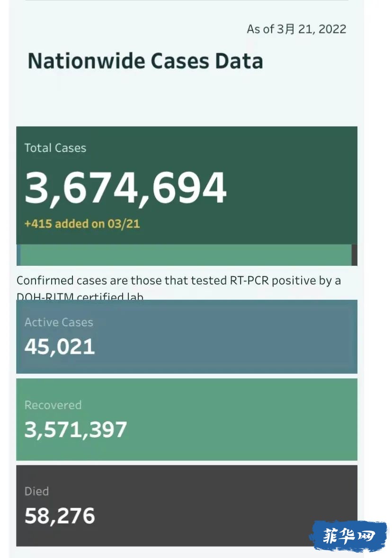Click the 3,674,694 total cases number

coord(125,188)
